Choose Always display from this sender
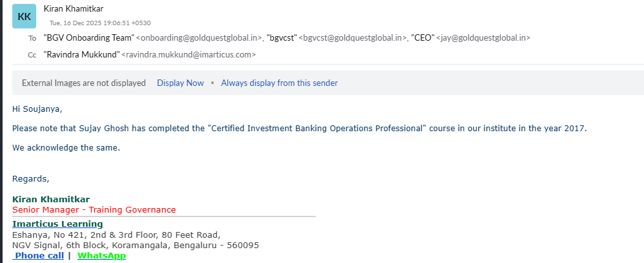The image size is (644, 263). (279, 83)
